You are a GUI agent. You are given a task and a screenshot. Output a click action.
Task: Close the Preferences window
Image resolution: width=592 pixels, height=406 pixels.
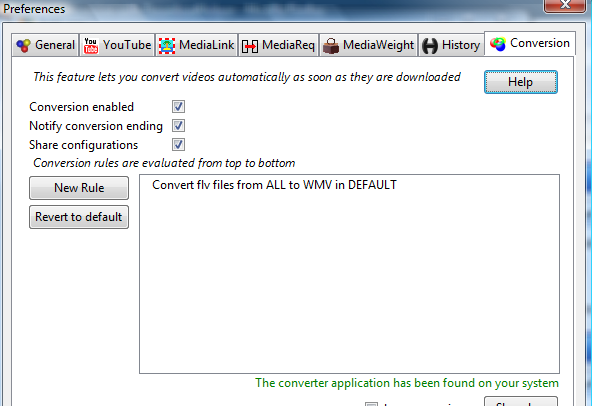pos(565,5)
